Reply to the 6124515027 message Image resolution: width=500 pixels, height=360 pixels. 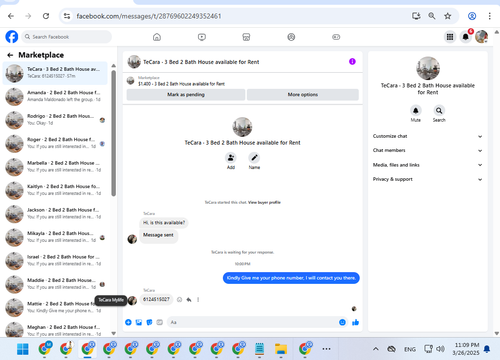189,300
